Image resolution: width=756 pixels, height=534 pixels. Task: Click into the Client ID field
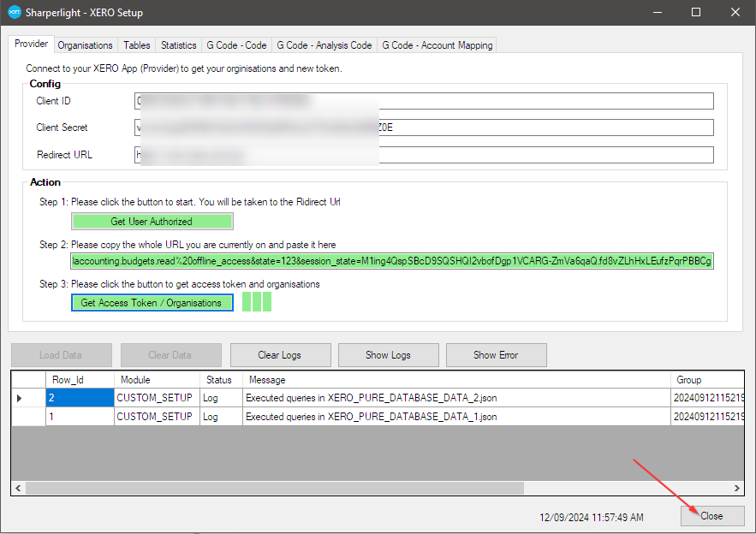(424, 101)
